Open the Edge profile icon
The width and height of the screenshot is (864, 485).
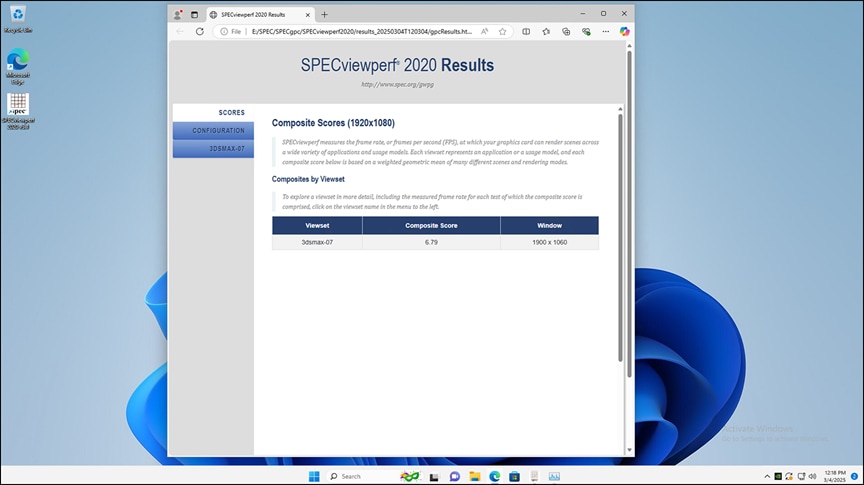click(177, 15)
